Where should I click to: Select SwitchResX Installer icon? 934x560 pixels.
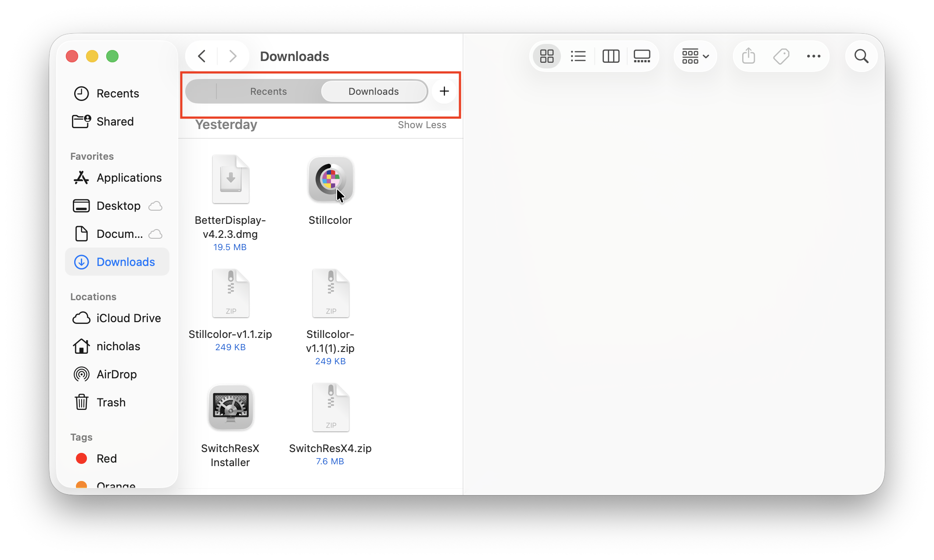231,407
